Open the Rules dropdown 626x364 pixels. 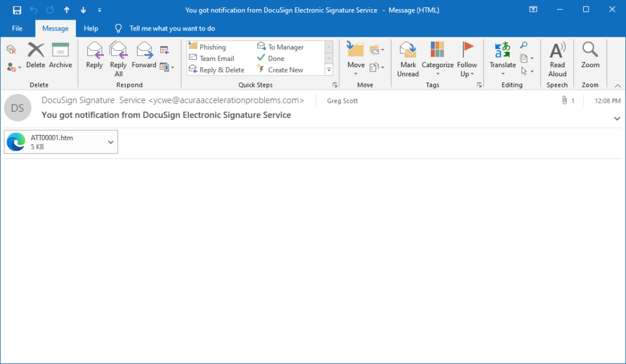(x=377, y=50)
